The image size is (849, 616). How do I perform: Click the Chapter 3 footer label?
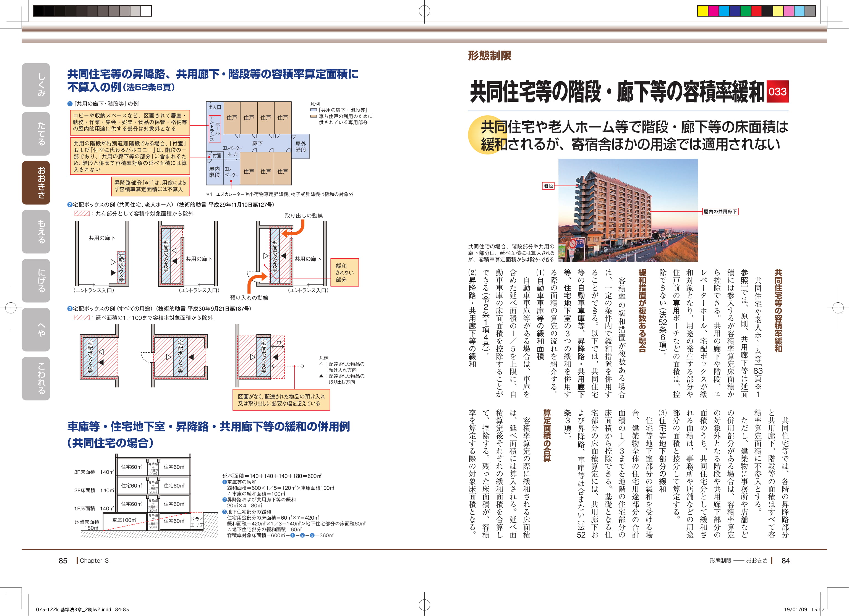94,561
